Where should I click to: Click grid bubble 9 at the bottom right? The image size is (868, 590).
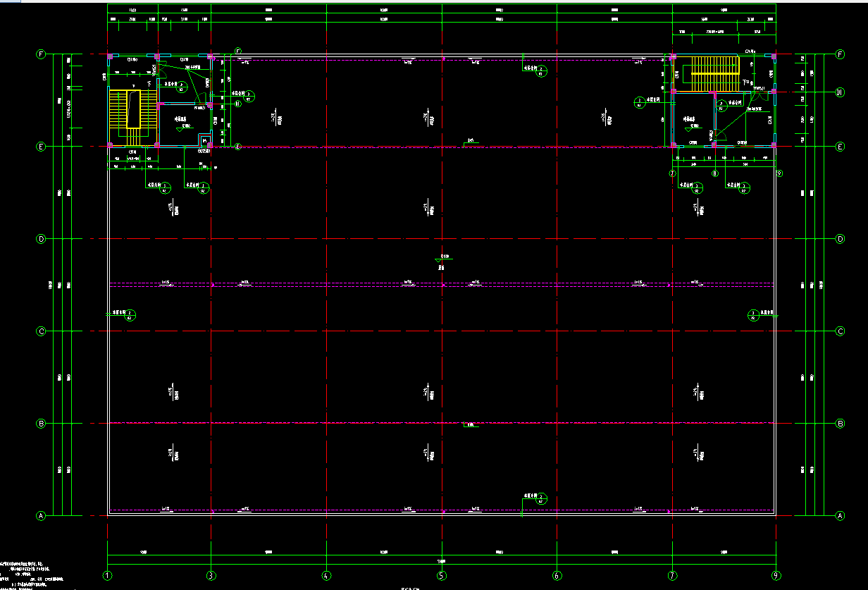776,575
